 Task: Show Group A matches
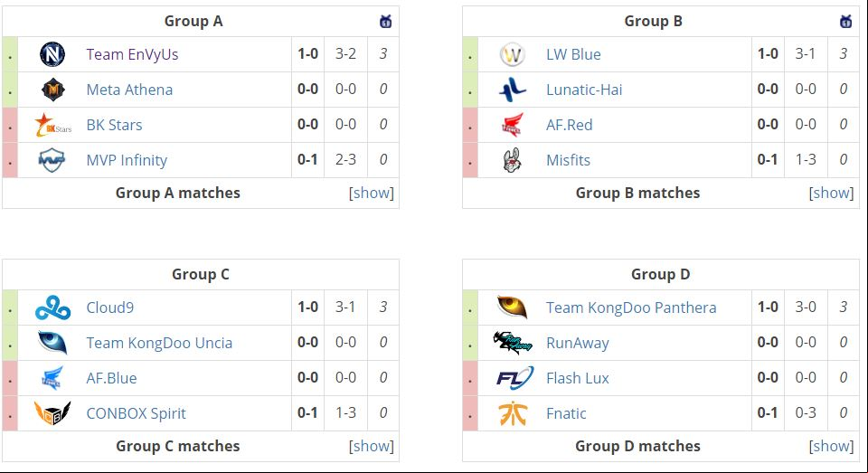pyautogui.click(x=372, y=193)
